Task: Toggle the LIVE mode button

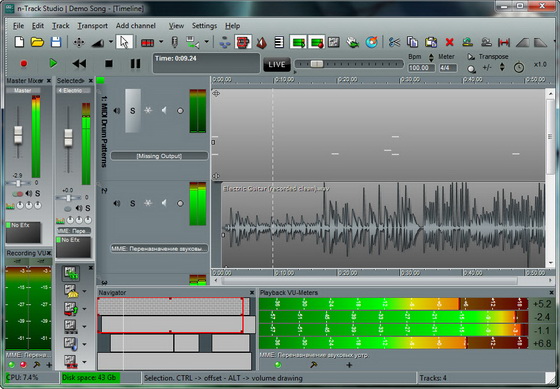Action: tap(277, 65)
